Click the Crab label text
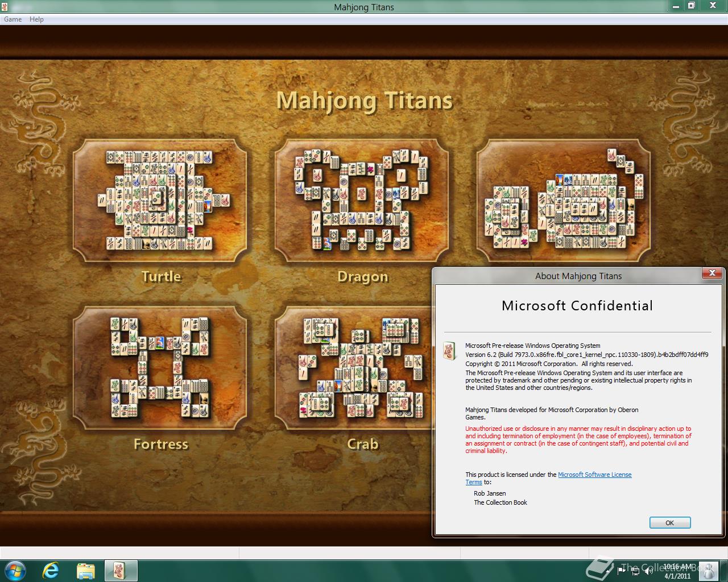 click(x=363, y=444)
